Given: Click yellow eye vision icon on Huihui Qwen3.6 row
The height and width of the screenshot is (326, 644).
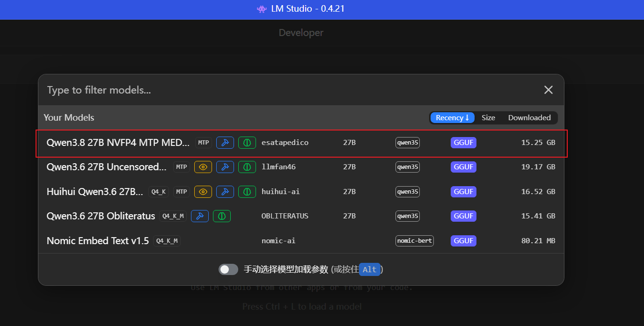Looking at the screenshot, I should (203, 192).
